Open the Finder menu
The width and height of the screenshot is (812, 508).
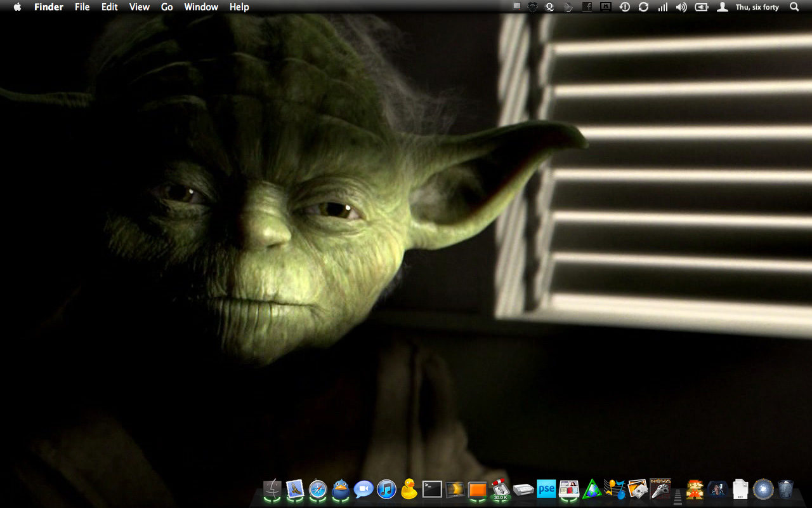[x=49, y=7]
